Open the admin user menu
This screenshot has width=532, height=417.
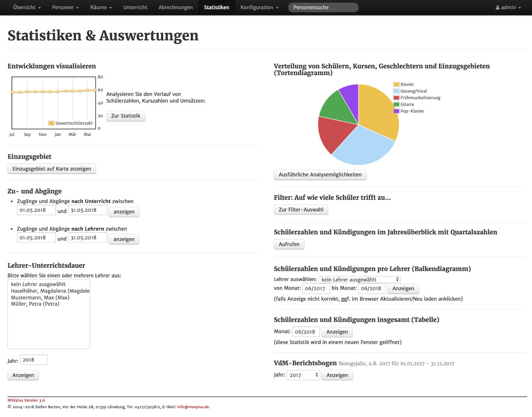click(x=508, y=7)
